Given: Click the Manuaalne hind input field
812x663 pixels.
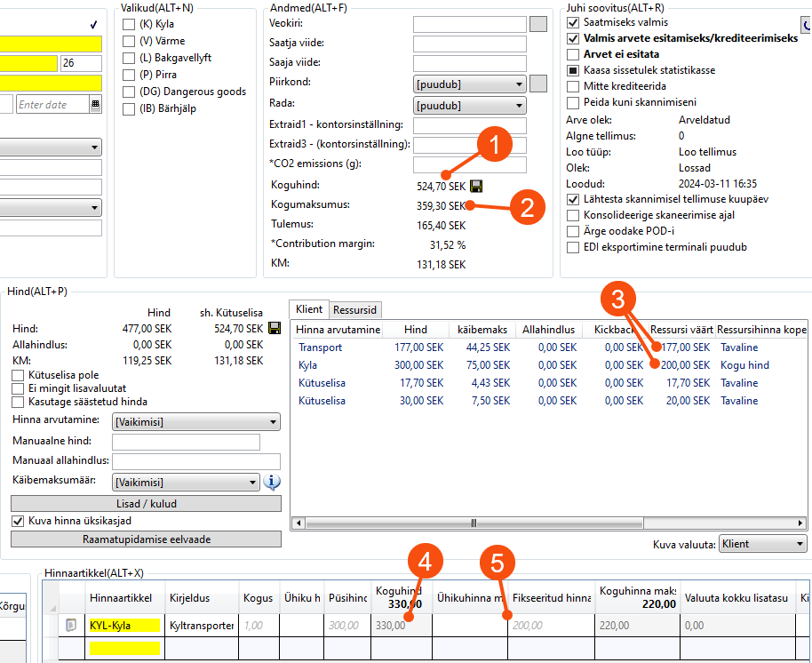Looking at the screenshot, I should [x=186, y=442].
